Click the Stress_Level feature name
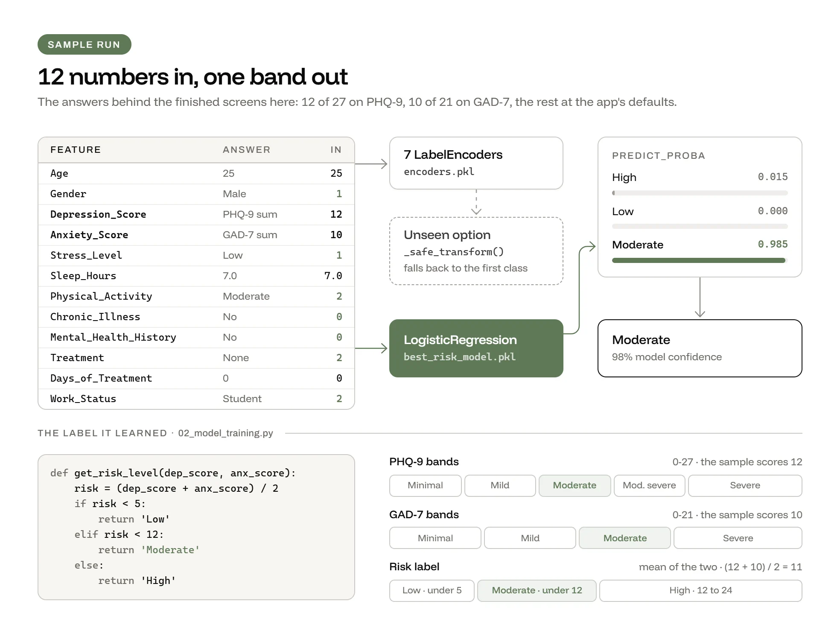840x642 pixels. pyautogui.click(x=86, y=255)
